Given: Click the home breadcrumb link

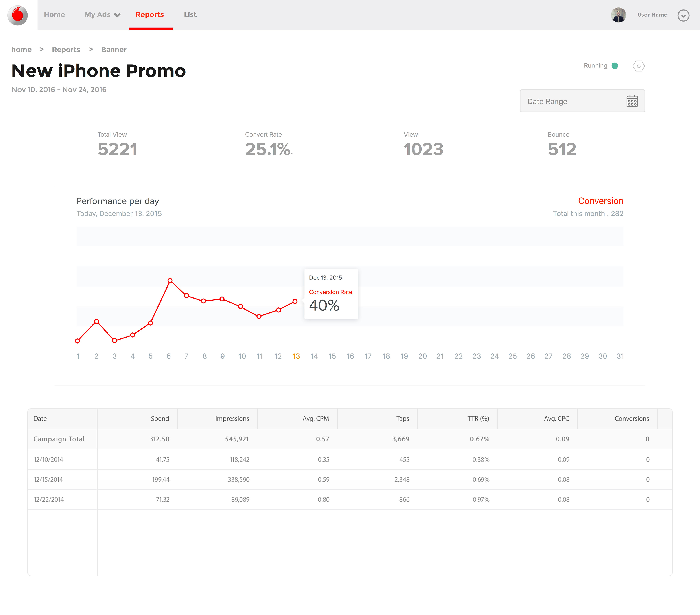Looking at the screenshot, I should [22, 50].
